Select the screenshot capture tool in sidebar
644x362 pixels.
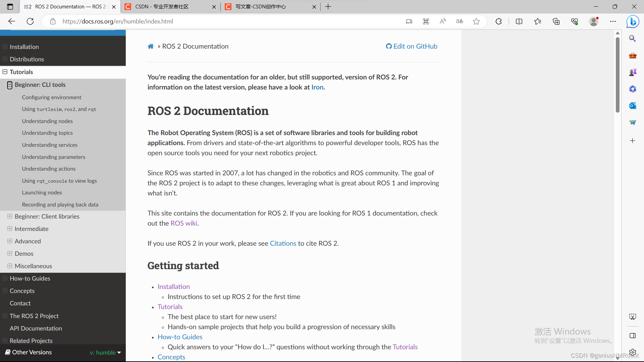633,316
